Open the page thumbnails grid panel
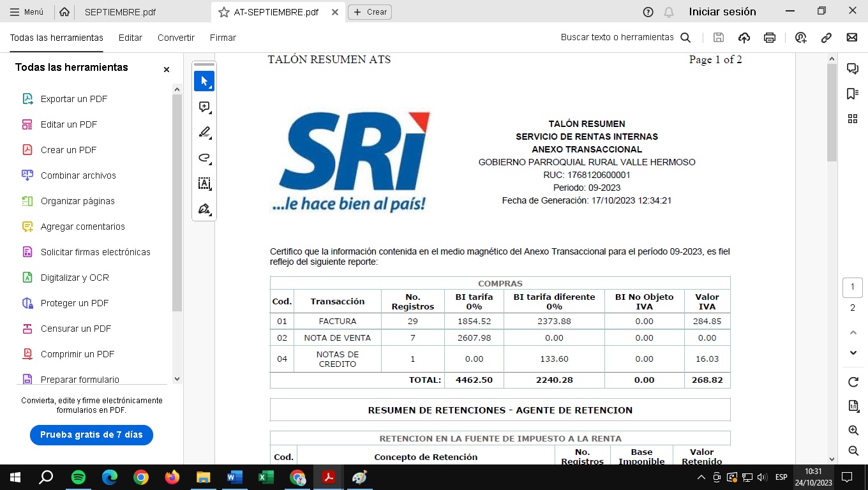The width and height of the screenshot is (868, 490). tap(852, 119)
